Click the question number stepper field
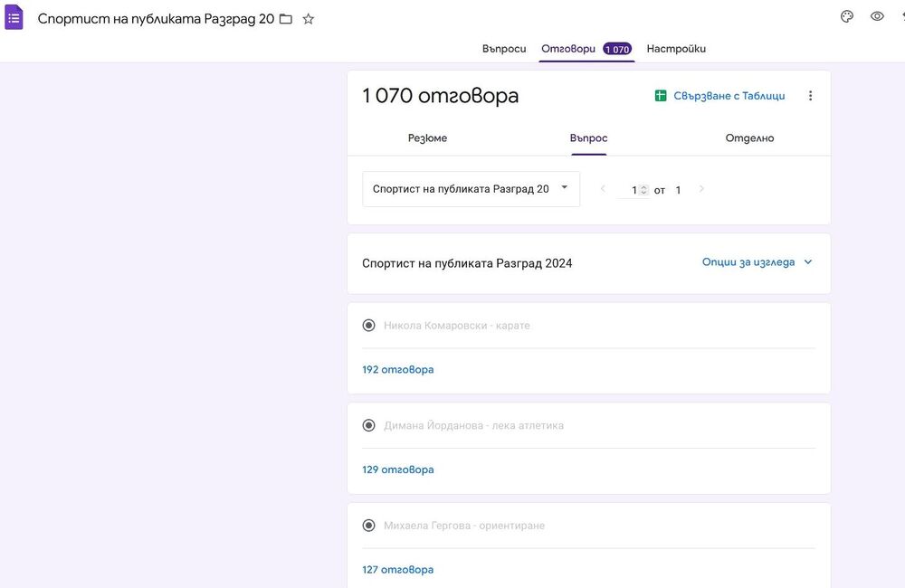 pyautogui.click(x=635, y=190)
